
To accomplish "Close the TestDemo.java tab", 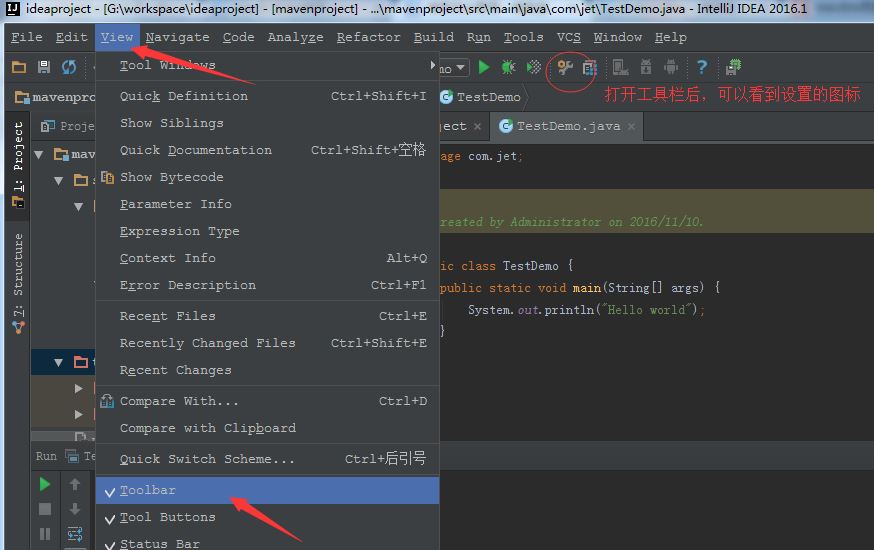I will [x=631, y=126].
